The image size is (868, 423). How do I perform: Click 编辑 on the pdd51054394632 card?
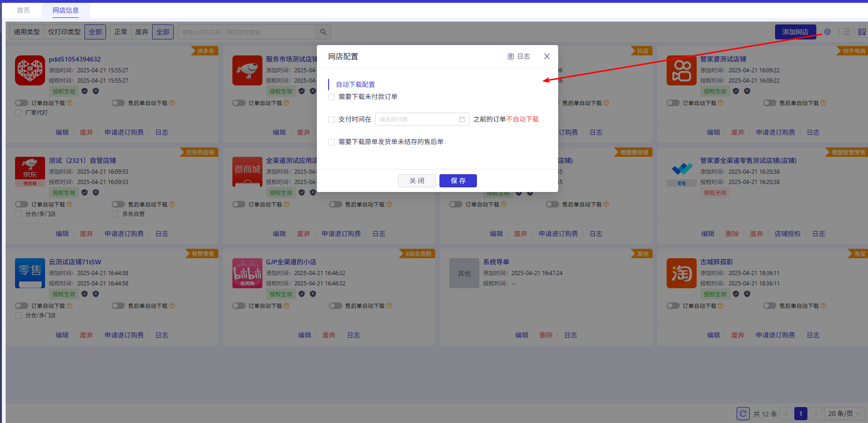coord(62,132)
